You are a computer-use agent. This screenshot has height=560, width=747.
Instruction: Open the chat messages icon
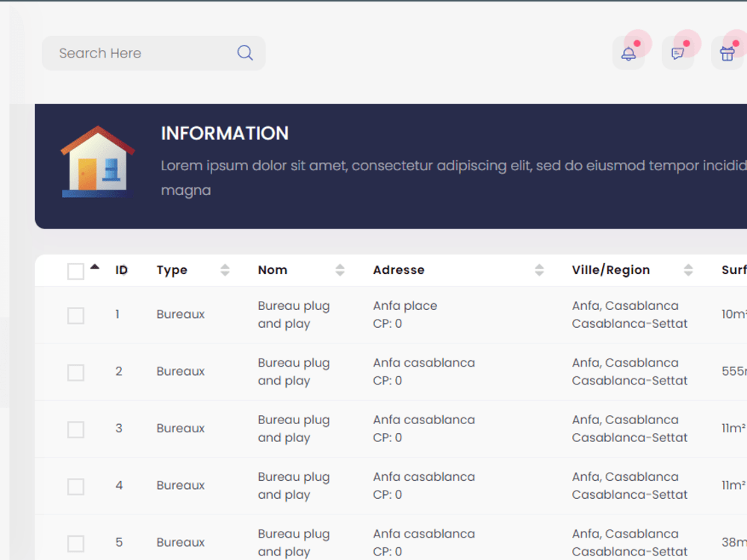coord(678,53)
